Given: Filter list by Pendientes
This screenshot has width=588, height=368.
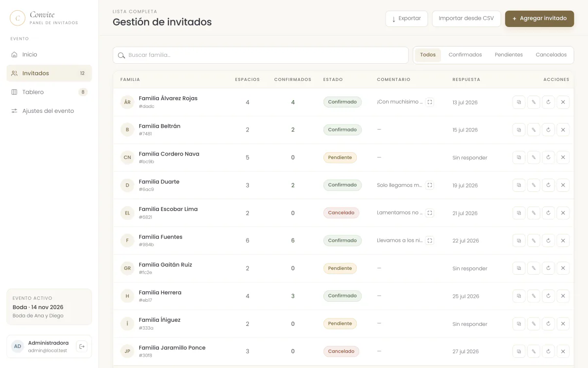Looking at the screenshot, I should [509, 55].
